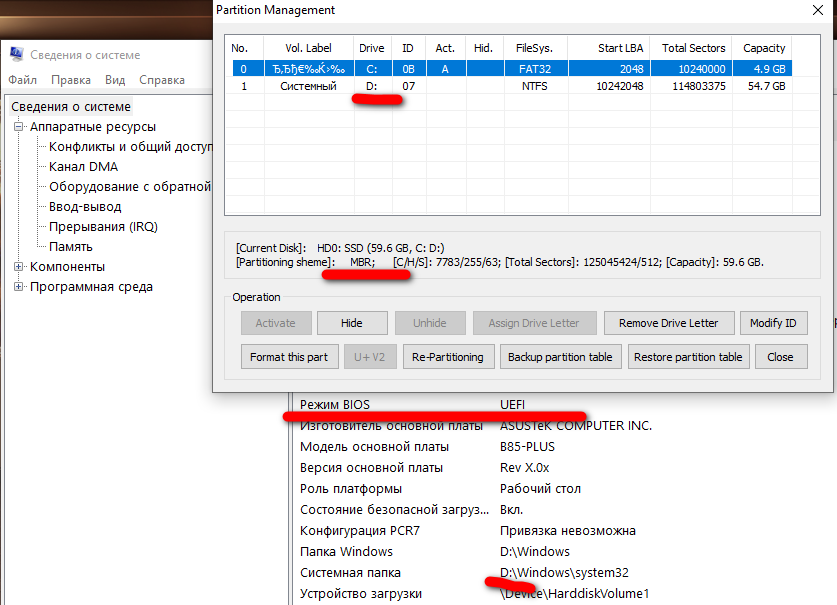Viewport: 837px width, 605px height.
Task: Click the Re-Partitioning button
Action: click(448, 357)
